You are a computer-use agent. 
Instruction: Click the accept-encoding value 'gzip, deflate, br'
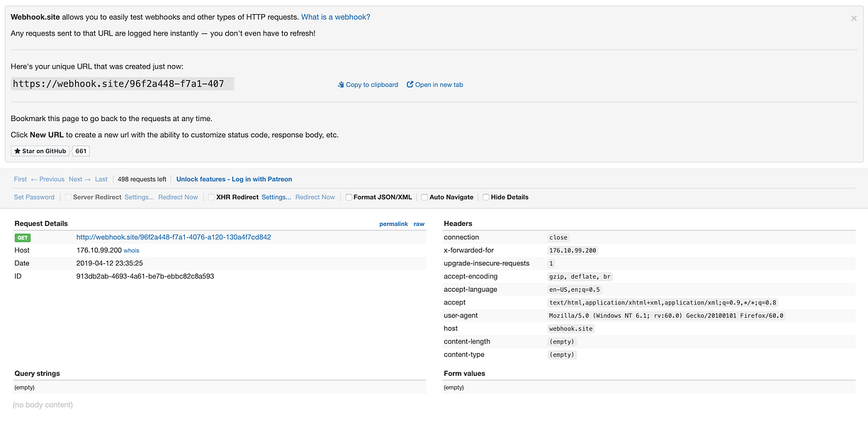tap(580, 277)
